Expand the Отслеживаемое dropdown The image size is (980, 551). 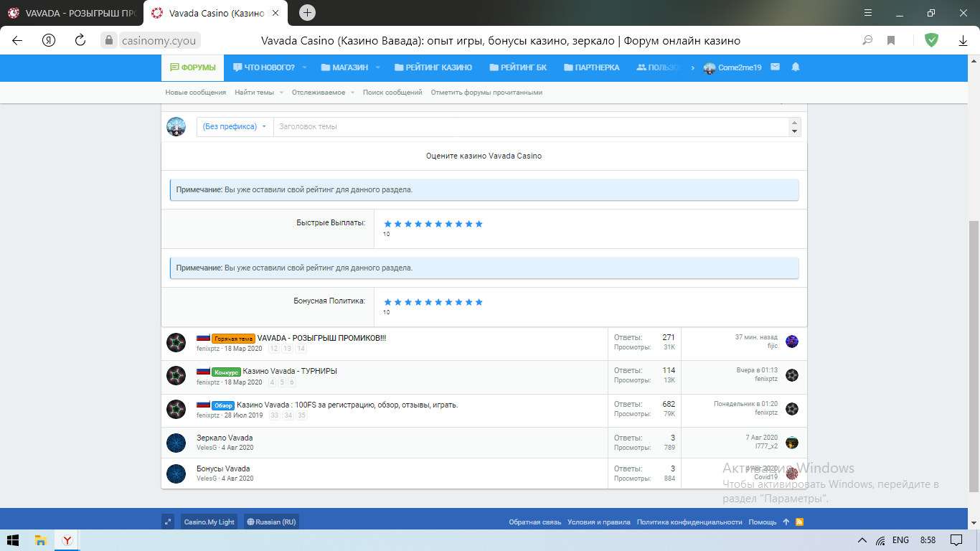click(x=353, y=93)
